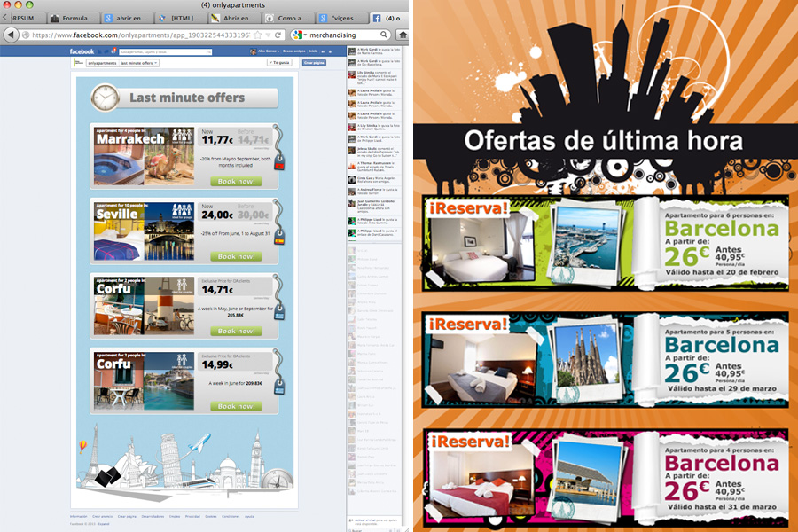The height and width of the screenshot is (532, 798).
Task: Open the Sagrada Familia polaroid photo
Action: tap(587, 358)
